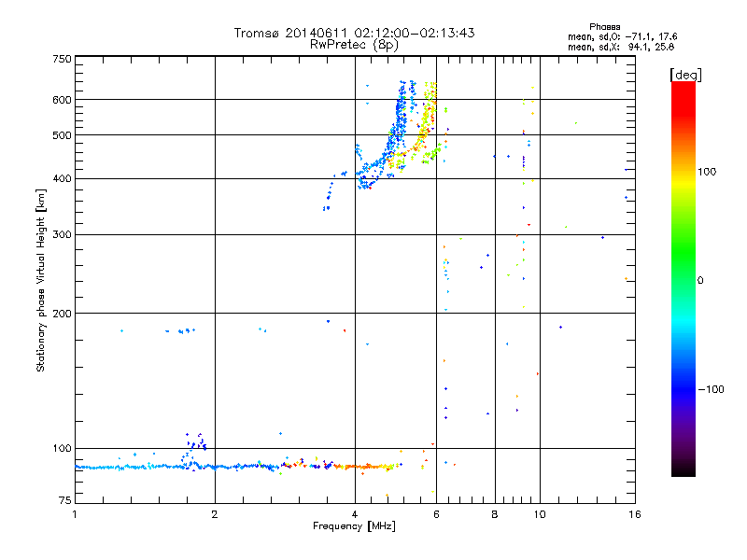The height and width of the screenshot is (560, 747).
Task: Select the 'mean, sd,X: 94.1, 25.8' line
Action: 621,47
